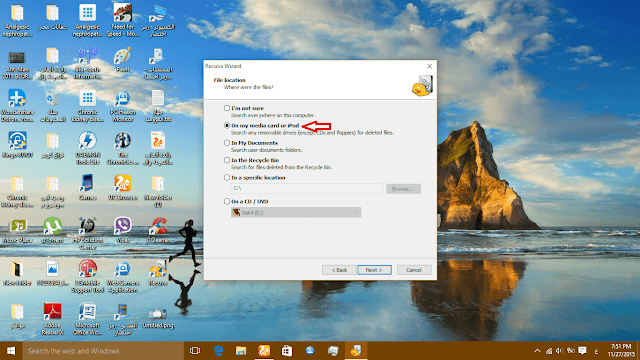Close the Recuva Wizard window
The width and height of the screenshot is (640, 360).
[x=429, y=66]
